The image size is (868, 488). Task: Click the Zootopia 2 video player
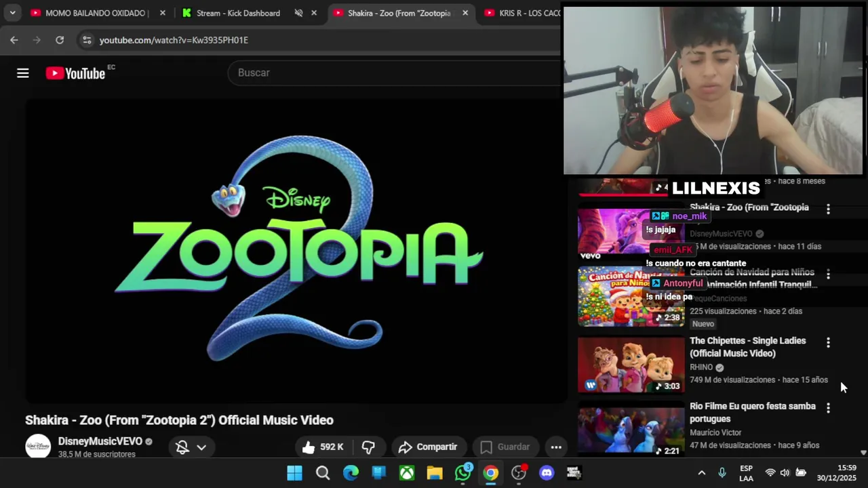[x=296, y=251]
